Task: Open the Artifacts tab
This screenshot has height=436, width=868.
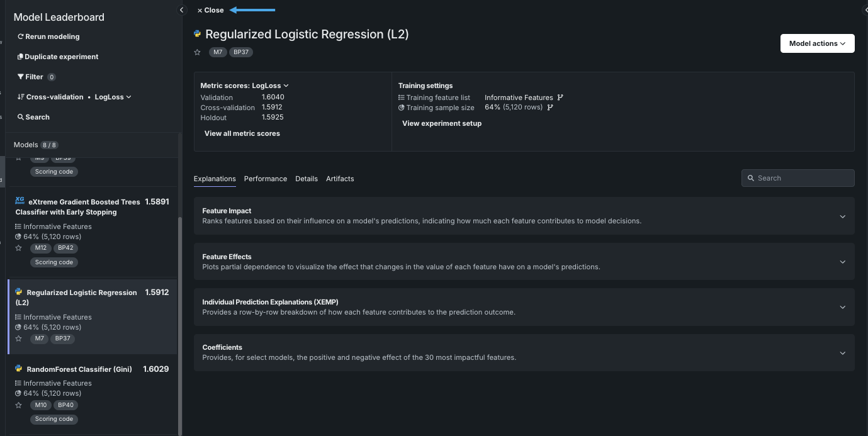Action: pyautogui.click(x=340, y=179)
